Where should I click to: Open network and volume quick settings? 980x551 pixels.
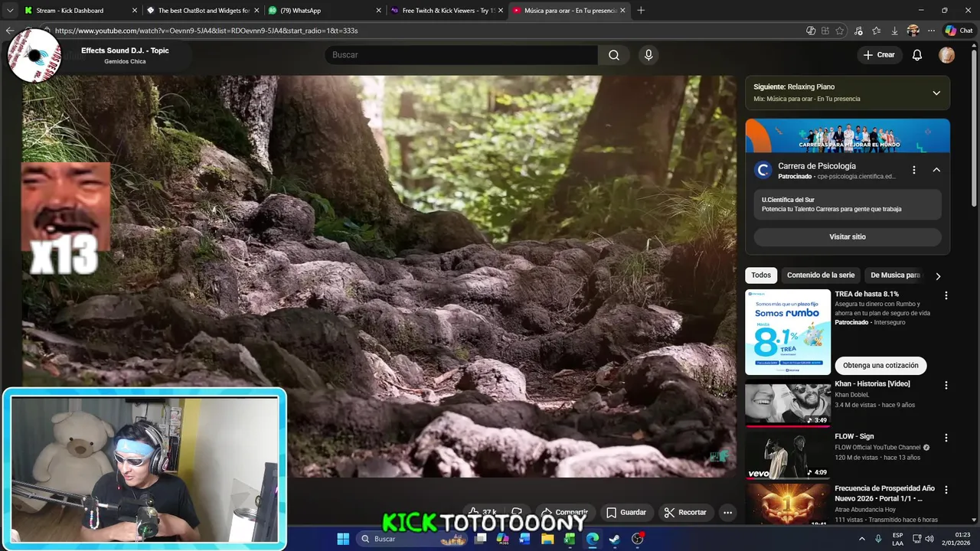(922, 539)
